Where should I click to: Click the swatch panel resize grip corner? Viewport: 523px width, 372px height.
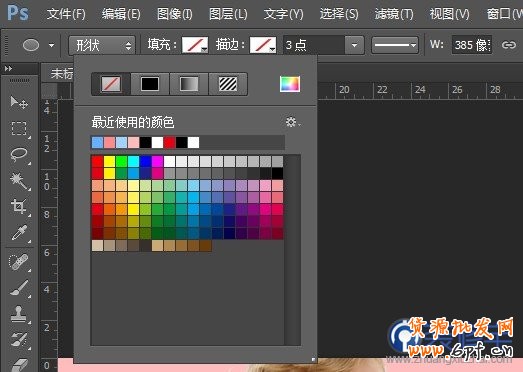point(313,359)
